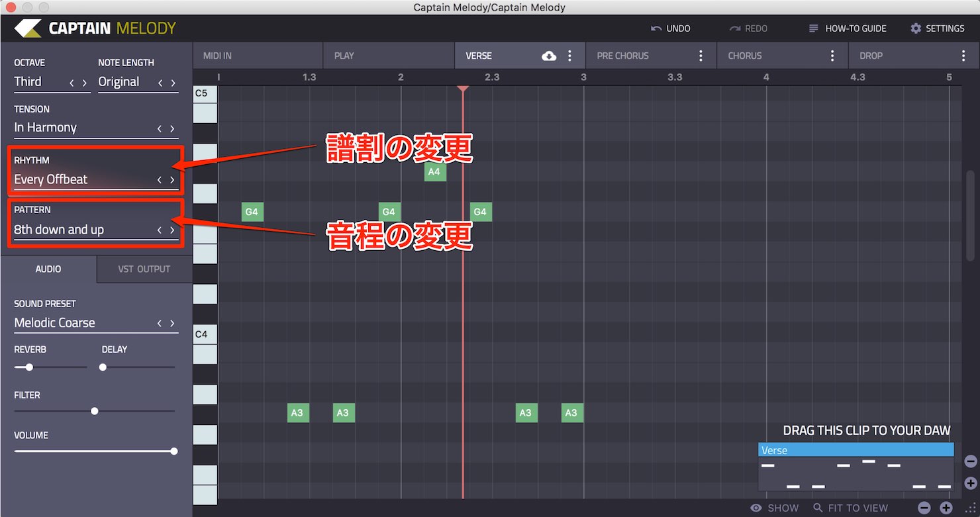Select the first G4 note block
980x517 pixels.
point(252,212)
